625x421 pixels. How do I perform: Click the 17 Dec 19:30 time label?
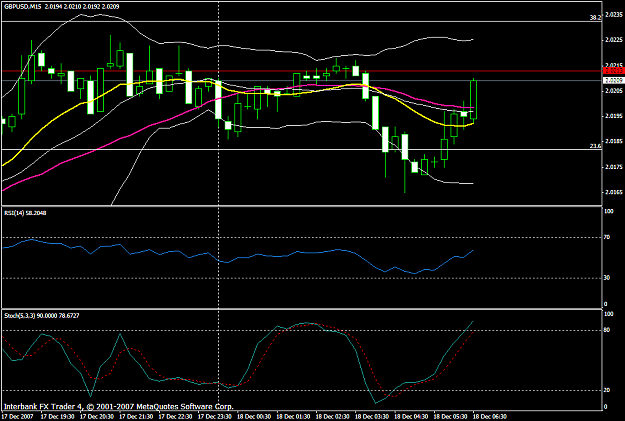click(x=57, y=417)
